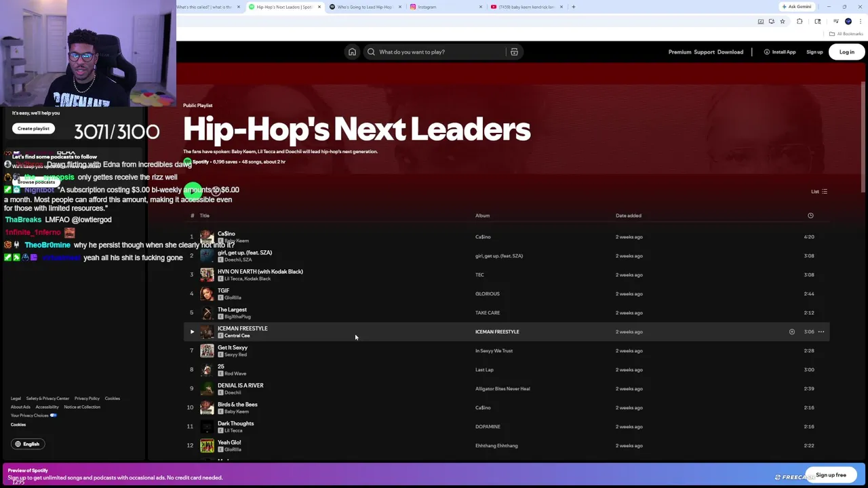Image resolution: width=868 pixels, height=488 pixels.
Task: Click the Yeah Glo! album art
Action: [207, 446]
